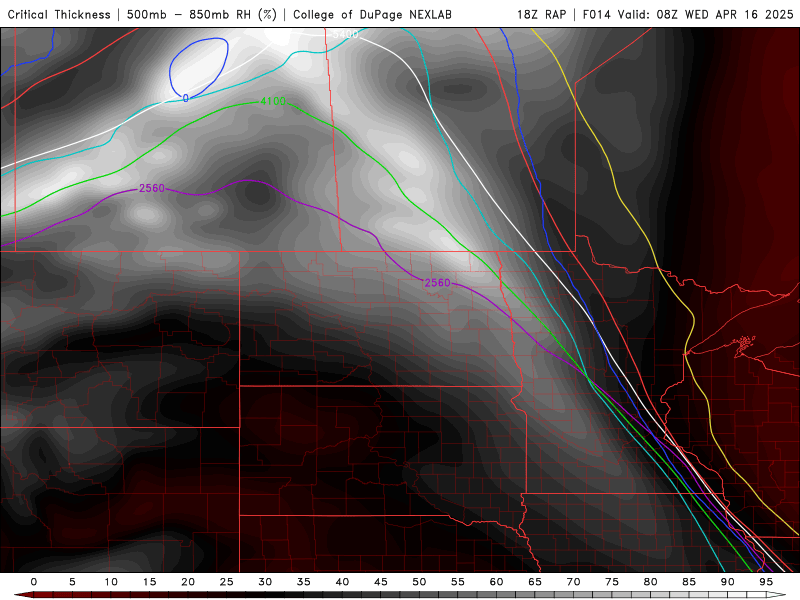The width and height of the screenshot is (800, 600).
Task: Click the '65' colorbar value
Action: coord(535,582)
